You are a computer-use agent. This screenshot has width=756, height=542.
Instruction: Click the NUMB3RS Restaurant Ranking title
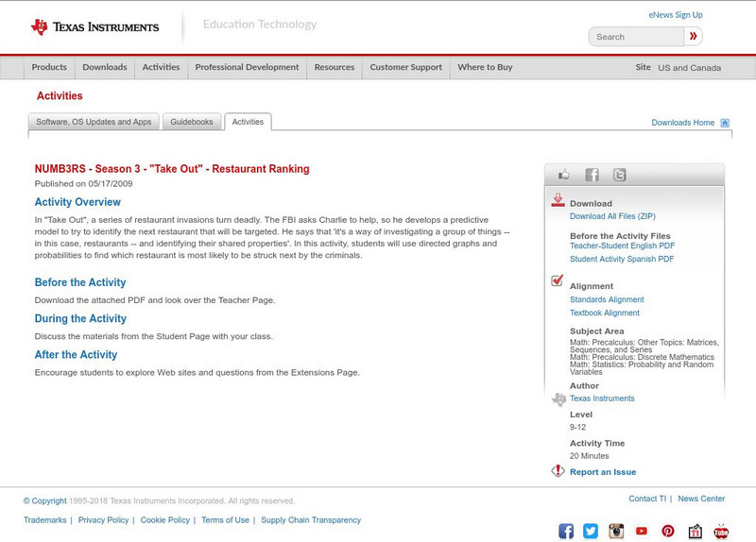pyautogui.click(x=172, y=169)
